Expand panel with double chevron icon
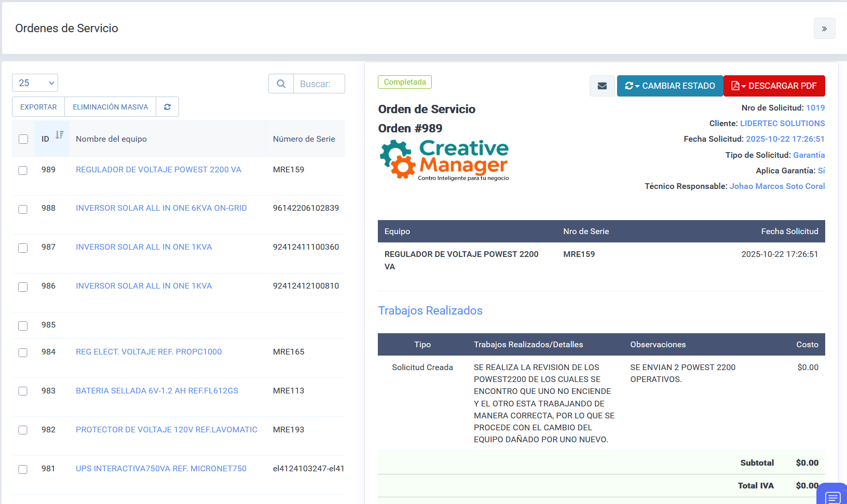Screen dimensions: 847x504 coord(824,29)
